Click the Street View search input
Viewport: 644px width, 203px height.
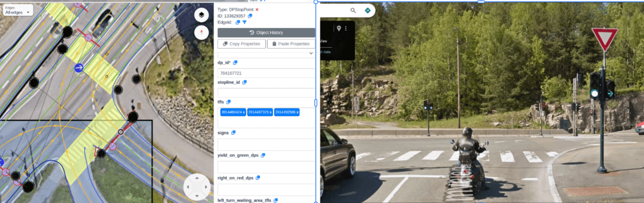(x=334, y=10)
